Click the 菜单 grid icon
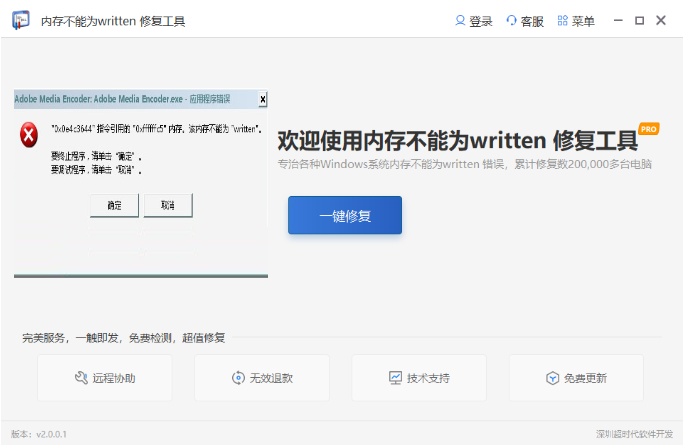 point(563,20)
